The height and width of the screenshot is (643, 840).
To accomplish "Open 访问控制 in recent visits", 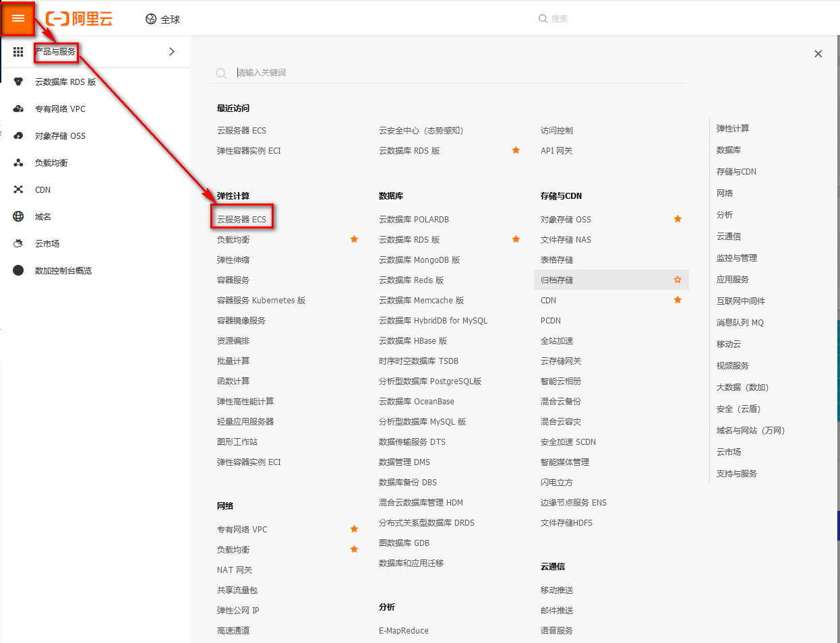I will [x=557, y=130].
